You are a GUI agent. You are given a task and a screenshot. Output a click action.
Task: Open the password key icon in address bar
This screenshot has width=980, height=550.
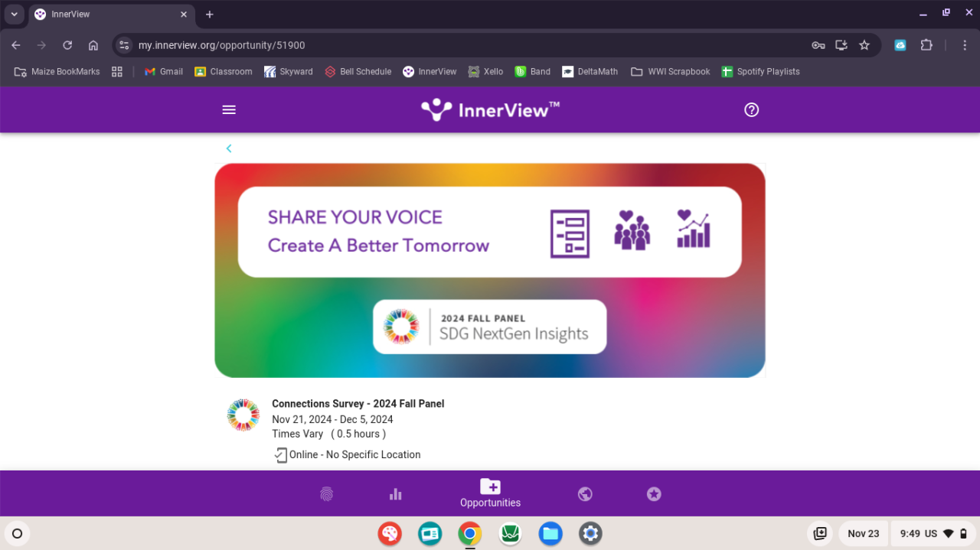pos(818,45)
